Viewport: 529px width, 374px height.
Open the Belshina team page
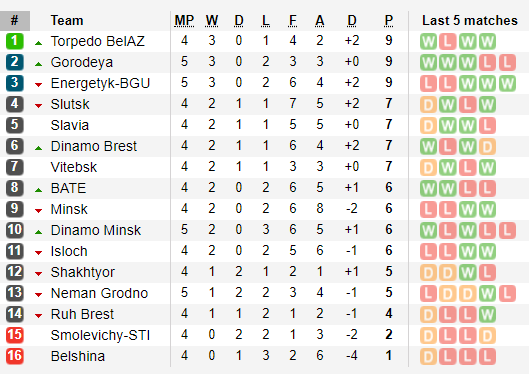coord(78,356)
